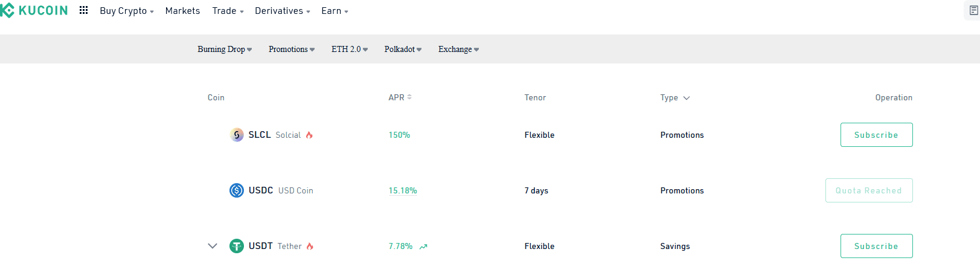Image resolution: width=980 pixels, height=275 pixels.
Task: Expand the Burning Drop dropdown
Action: pos(225,50)
